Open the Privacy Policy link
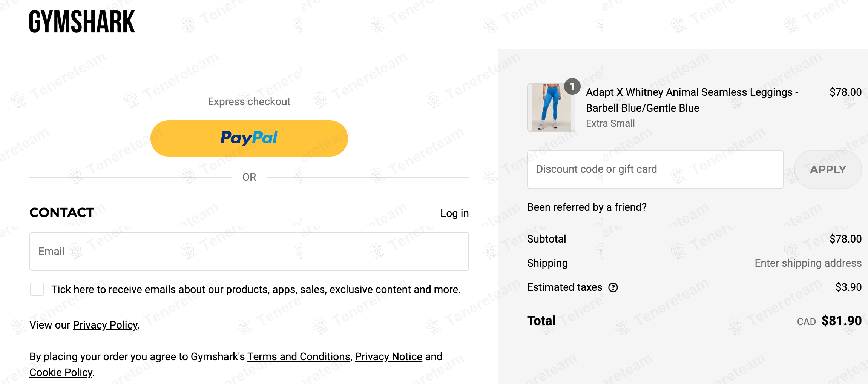The width and height of the screenshot is (868, 384). tap(105, 325)
